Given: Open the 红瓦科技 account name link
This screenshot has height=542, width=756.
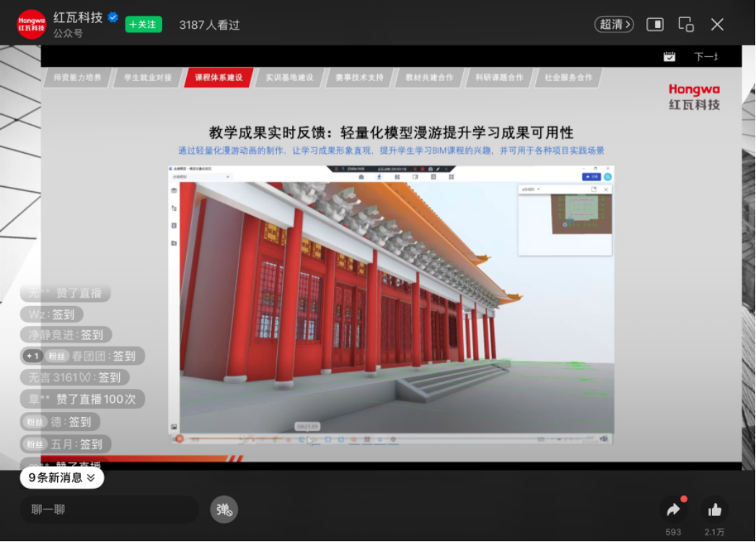Looking at the screenshot, I should tap(78, 17).
